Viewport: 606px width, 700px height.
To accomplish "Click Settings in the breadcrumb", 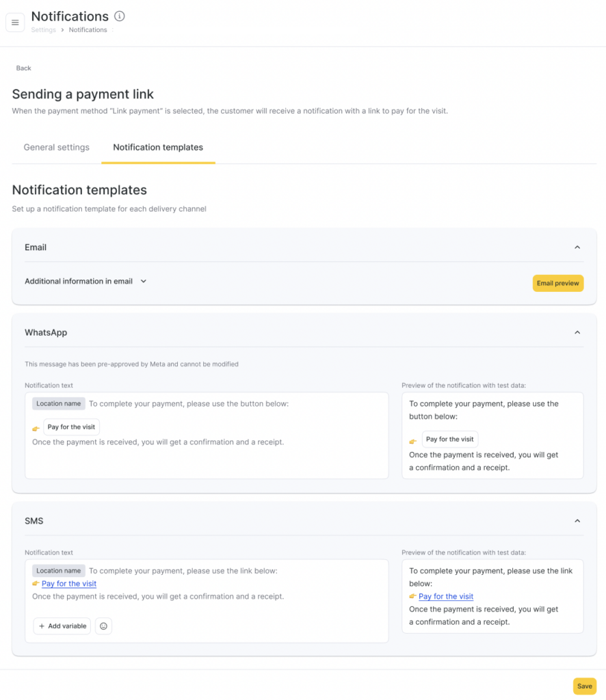I will point(44,30).
